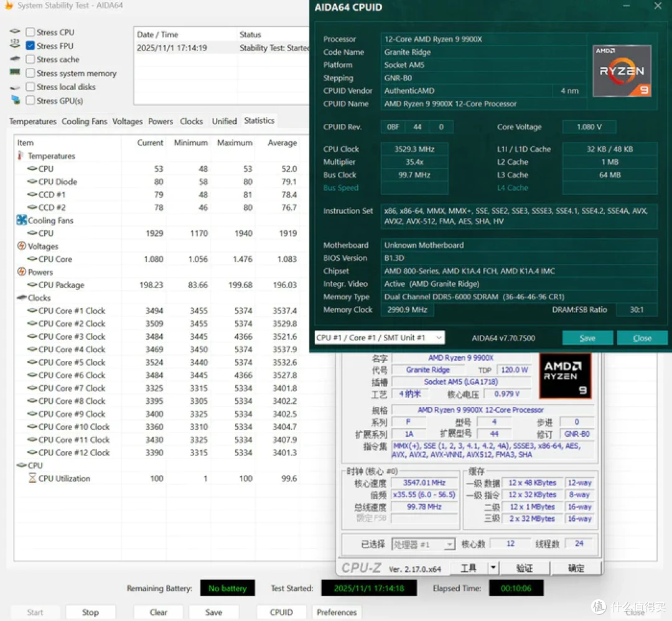Viewport: 672px width, 621px height.
Task: Click the CPUID button at bottom
Action: pyautogui.click(x=282, y=612)
